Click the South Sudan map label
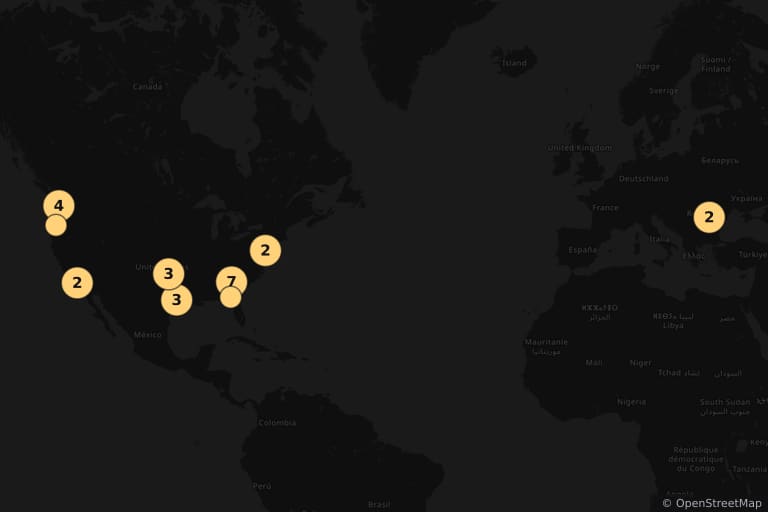Screen dimensions: 768x512 coord(725,402)
